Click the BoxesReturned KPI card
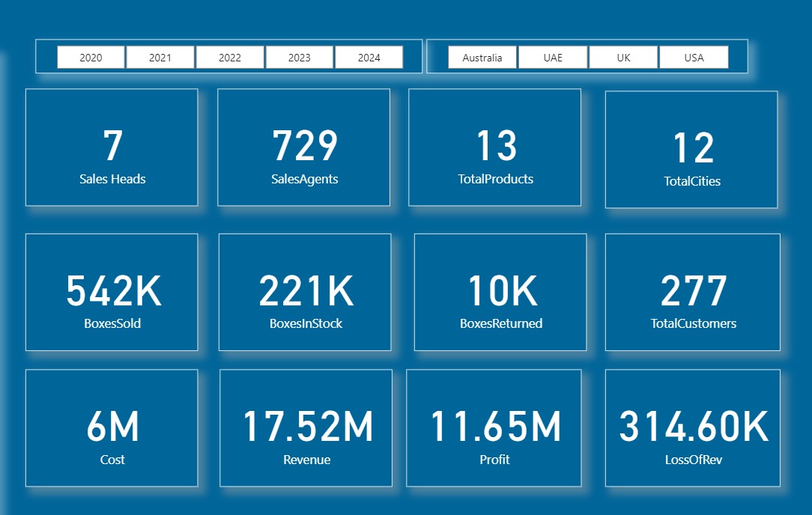 [x=500, y=292]
